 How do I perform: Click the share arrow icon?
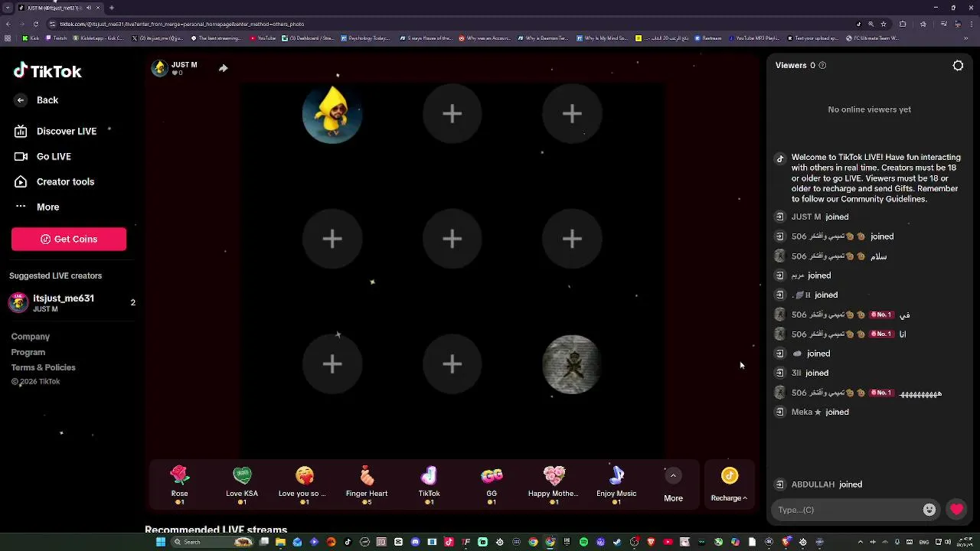click(223, 68)
